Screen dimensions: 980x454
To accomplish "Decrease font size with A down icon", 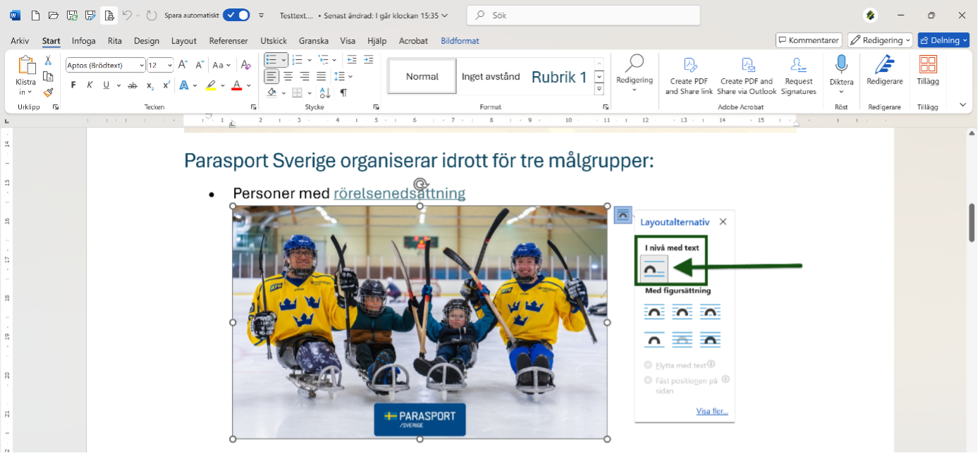I will click(200, 65).
